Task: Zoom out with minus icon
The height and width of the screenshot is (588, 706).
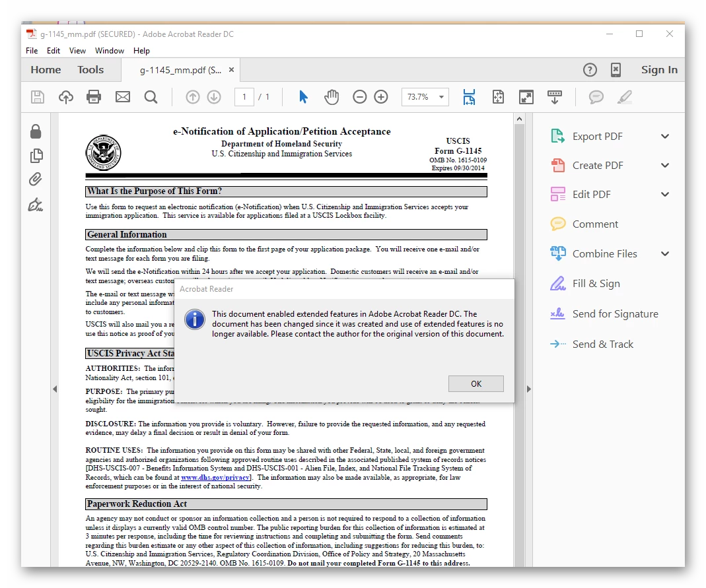Action: click(x=359, y=97)
